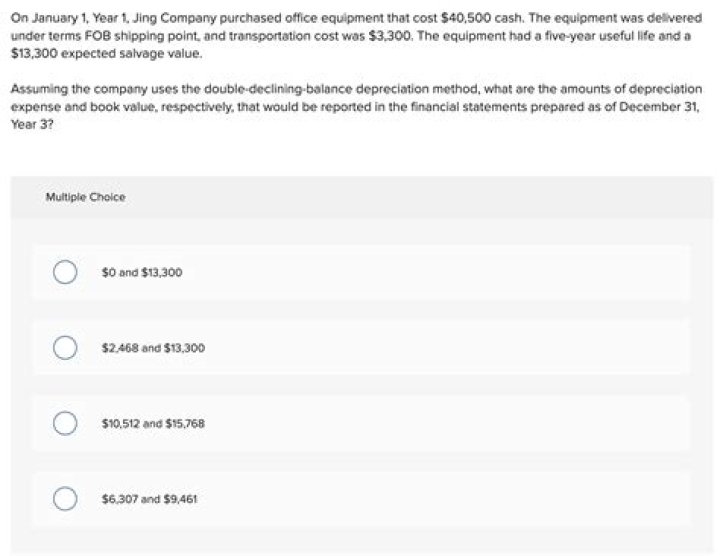Mark the "$6,307 and $9,461" radio button
The image size is (720, 556).
click(x=65, y=498)
